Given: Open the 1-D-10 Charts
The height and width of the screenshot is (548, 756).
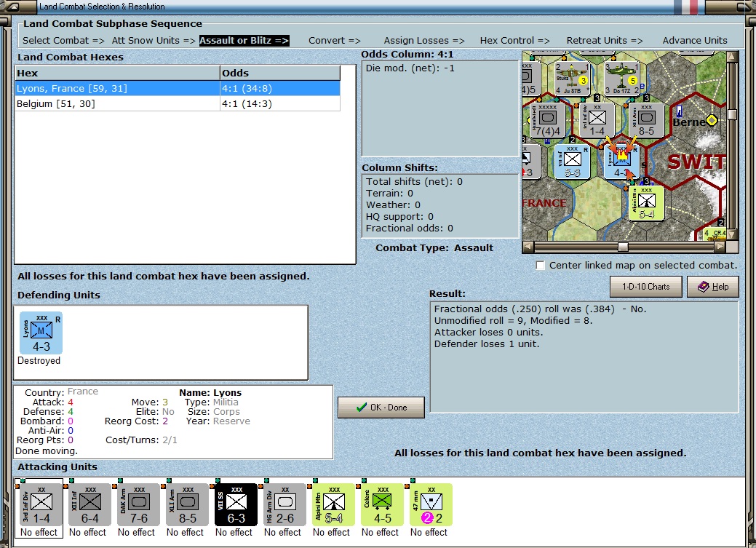Looking at the screenshot, I should (646, 287).
